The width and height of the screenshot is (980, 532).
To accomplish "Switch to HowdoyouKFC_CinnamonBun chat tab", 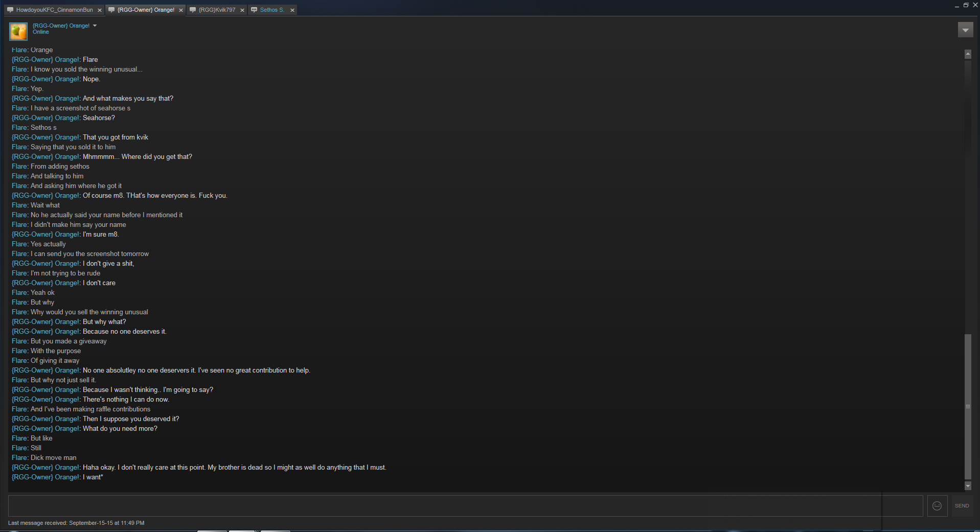I will [x=55, y=10].
